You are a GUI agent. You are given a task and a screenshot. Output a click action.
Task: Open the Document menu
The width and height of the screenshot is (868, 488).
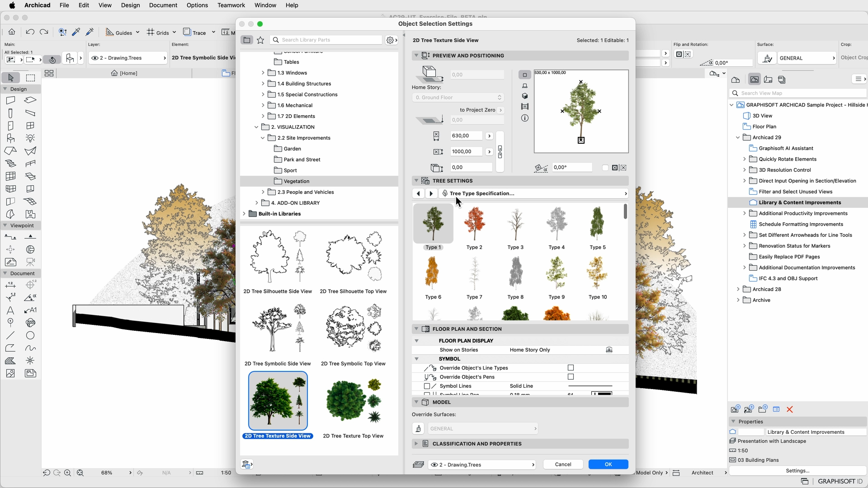pyautogui.click(x=163, y=5)
